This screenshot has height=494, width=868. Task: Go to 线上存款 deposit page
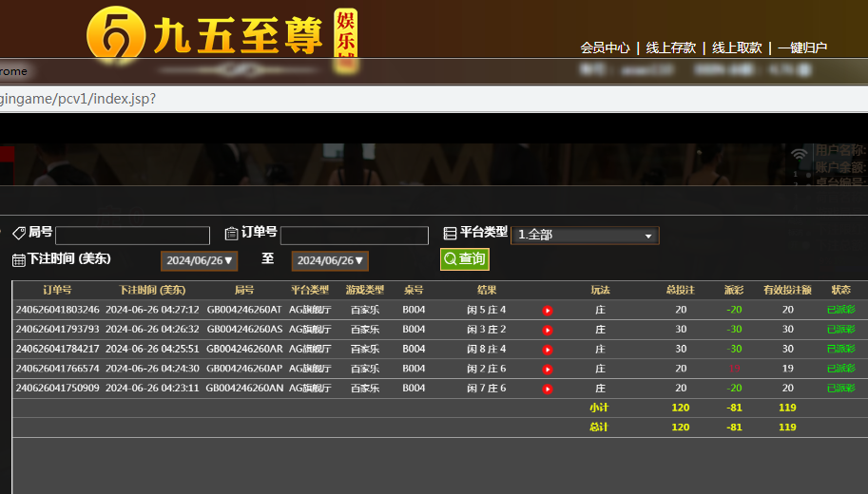pos(671,47)
